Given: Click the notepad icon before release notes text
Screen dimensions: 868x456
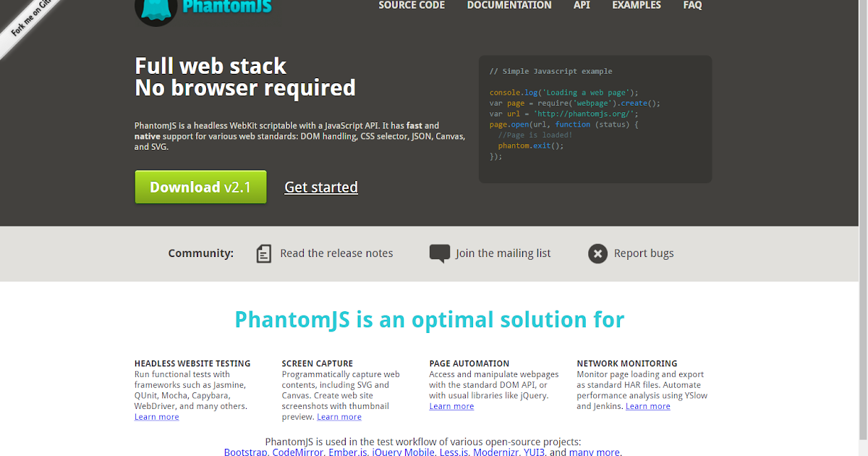Looking at the screenshot, I should pyautogui.click(x=263, y=253).
